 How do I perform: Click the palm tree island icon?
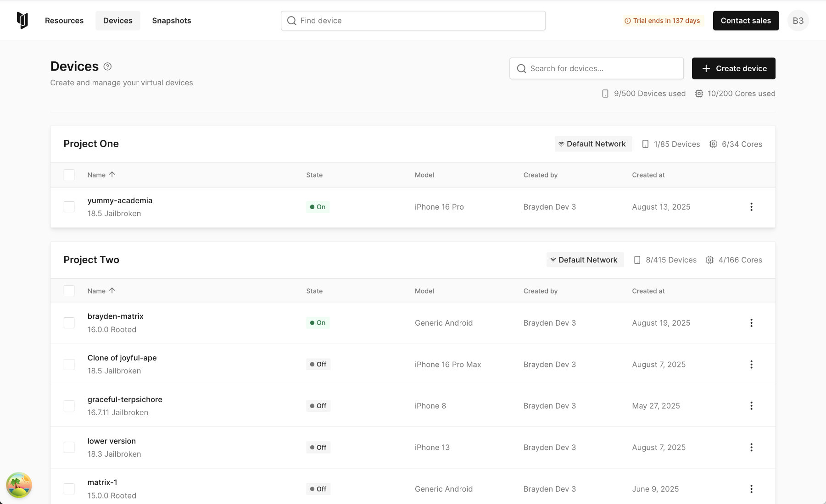tap(19, 485)
